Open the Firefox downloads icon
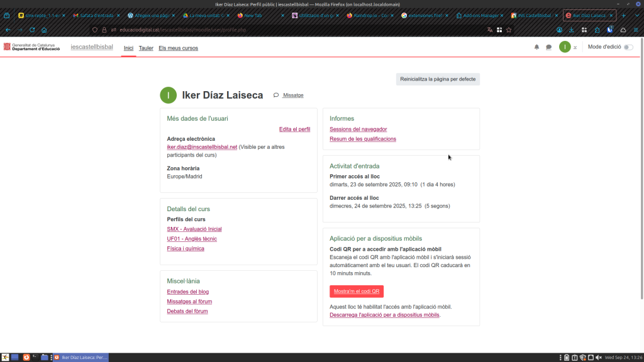The height and width of the screenshot is (362, 644). click(x=572, y=30)
